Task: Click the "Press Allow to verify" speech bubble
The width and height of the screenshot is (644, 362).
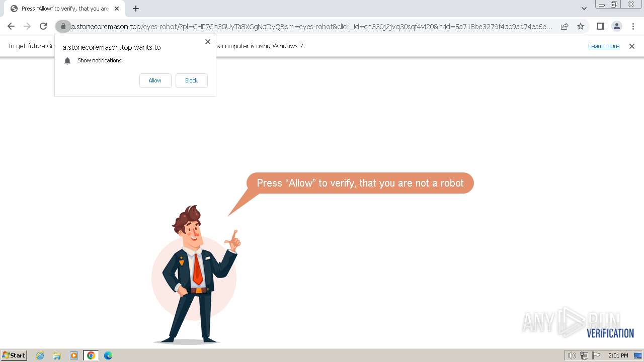Action: pos(360,183)
